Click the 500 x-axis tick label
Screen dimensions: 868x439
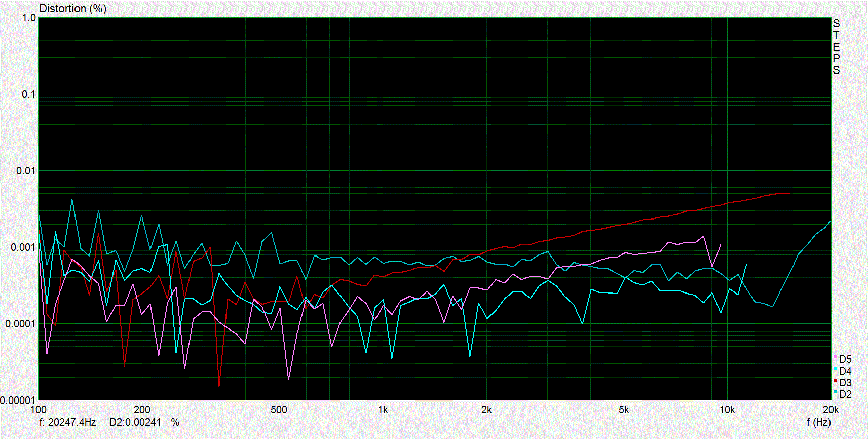point(279,410)
